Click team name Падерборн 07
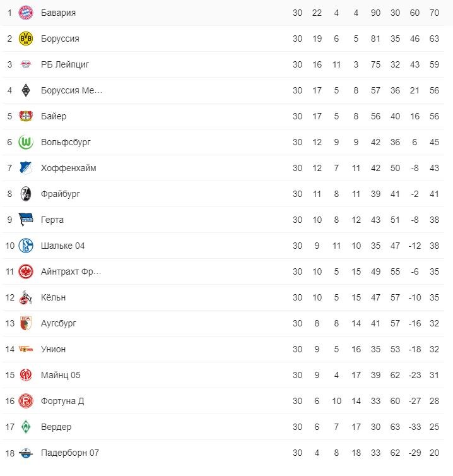 [70, 453]
